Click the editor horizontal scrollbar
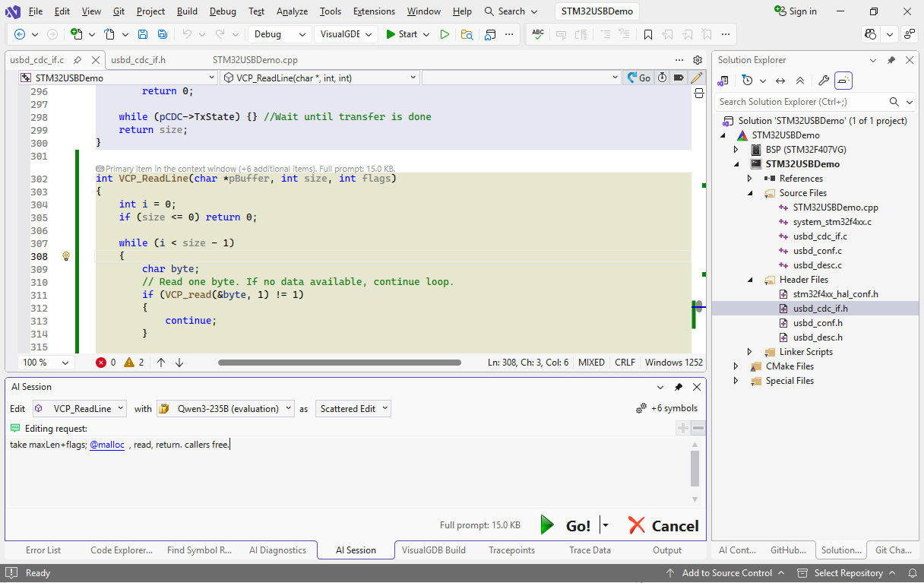Image resolution: width=924 pixels, height=583 pixels. point(339,363)
